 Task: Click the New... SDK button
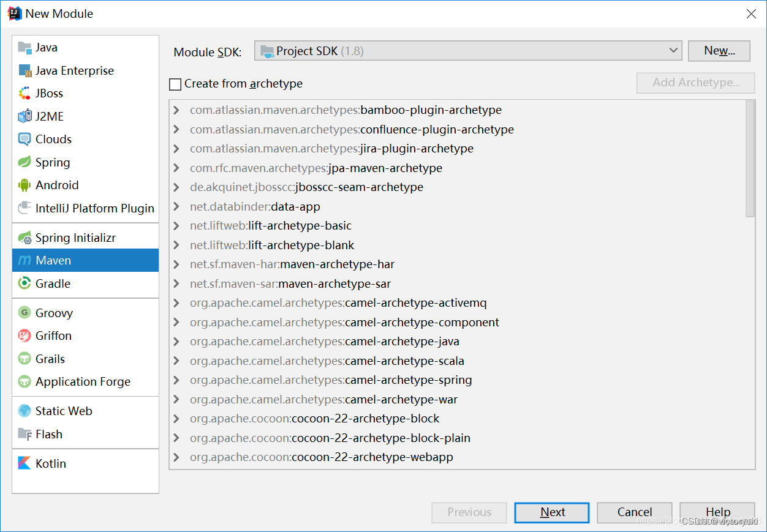pyautogui.click(x=719, y=51)
